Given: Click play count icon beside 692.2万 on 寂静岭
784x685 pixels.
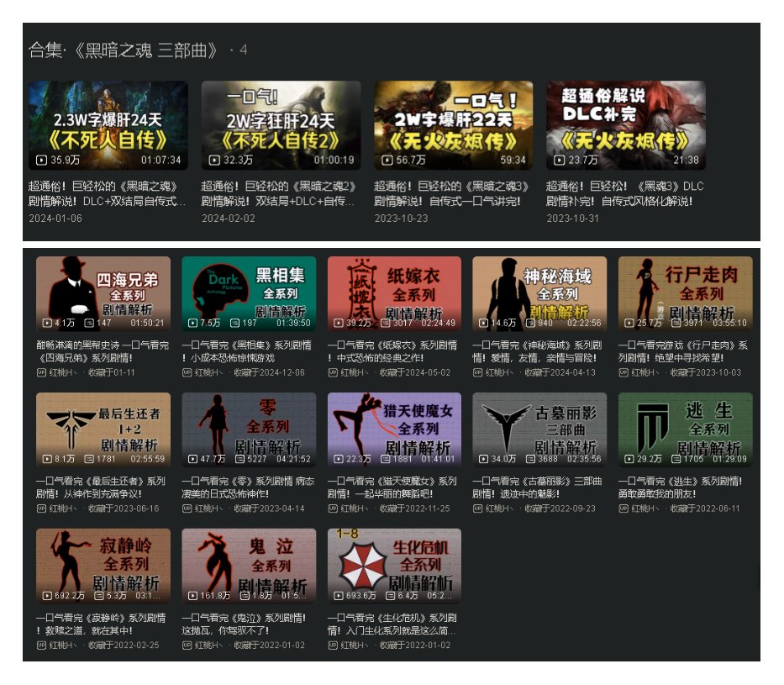Looking at the screenshot, I should click(x=47, y=596).
